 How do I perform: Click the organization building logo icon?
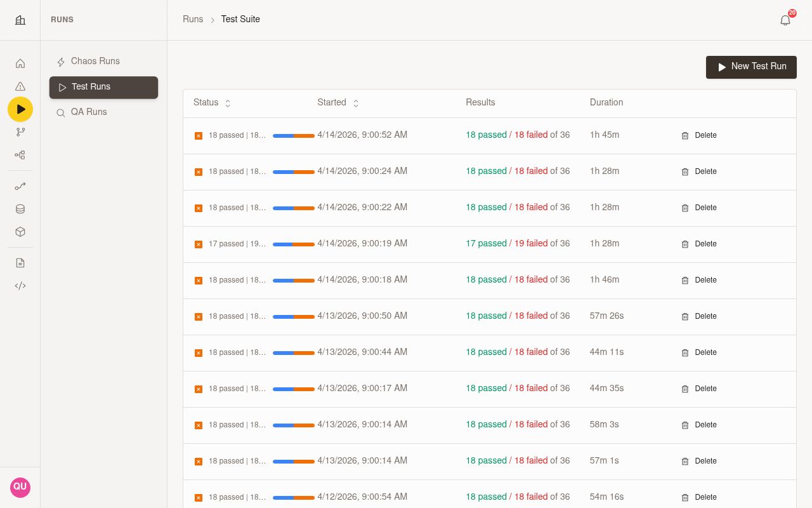pos(20,20)
